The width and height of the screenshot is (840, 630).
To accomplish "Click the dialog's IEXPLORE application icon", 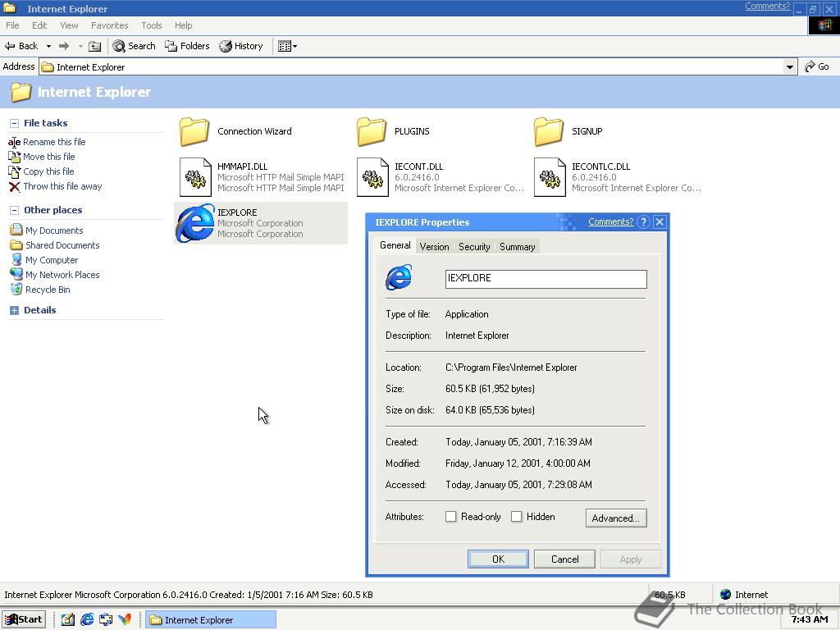I will [399, 277].
